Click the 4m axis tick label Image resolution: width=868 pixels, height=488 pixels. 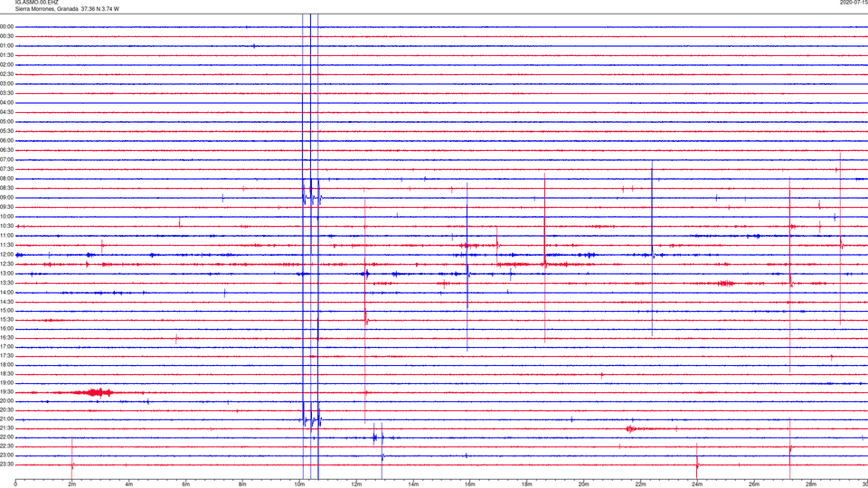click(x=129, y=484)
